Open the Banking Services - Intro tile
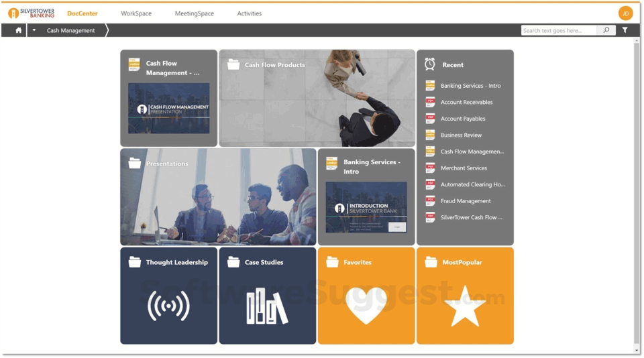This screenshot has height=358, width=644. [366, 197]
